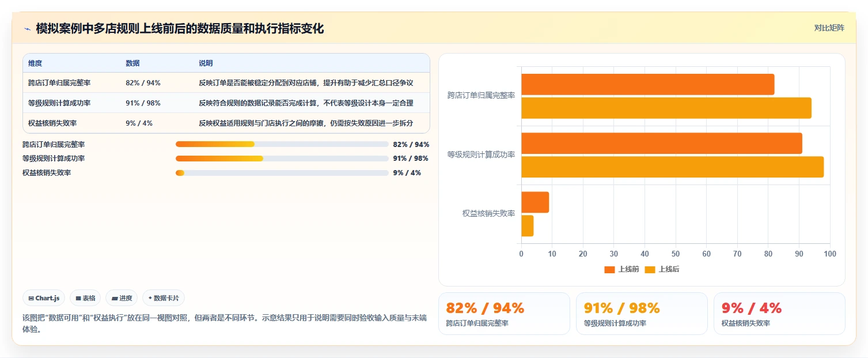Click the 等级规则计算成功率 progress bar
The height and width of the screenshot is (358, 868).
coord(282,159)
